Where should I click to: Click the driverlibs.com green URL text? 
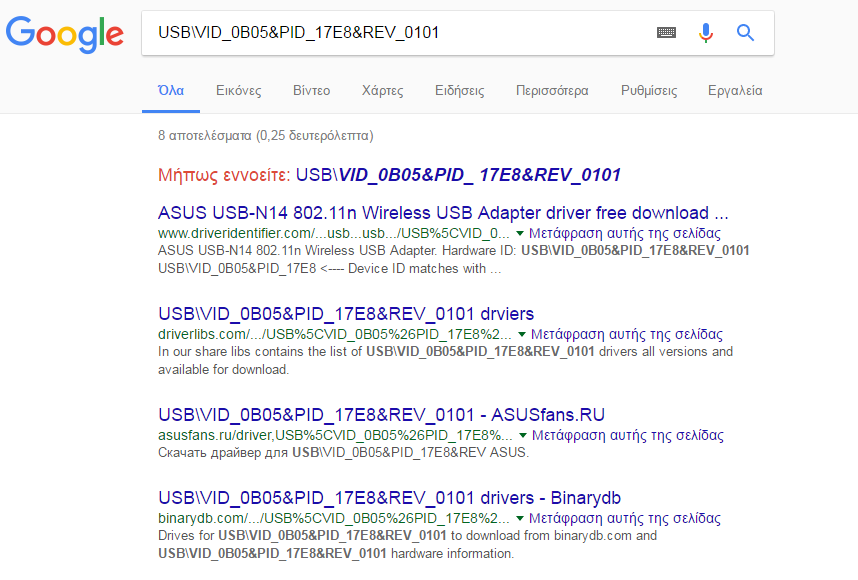pos(335,334)
